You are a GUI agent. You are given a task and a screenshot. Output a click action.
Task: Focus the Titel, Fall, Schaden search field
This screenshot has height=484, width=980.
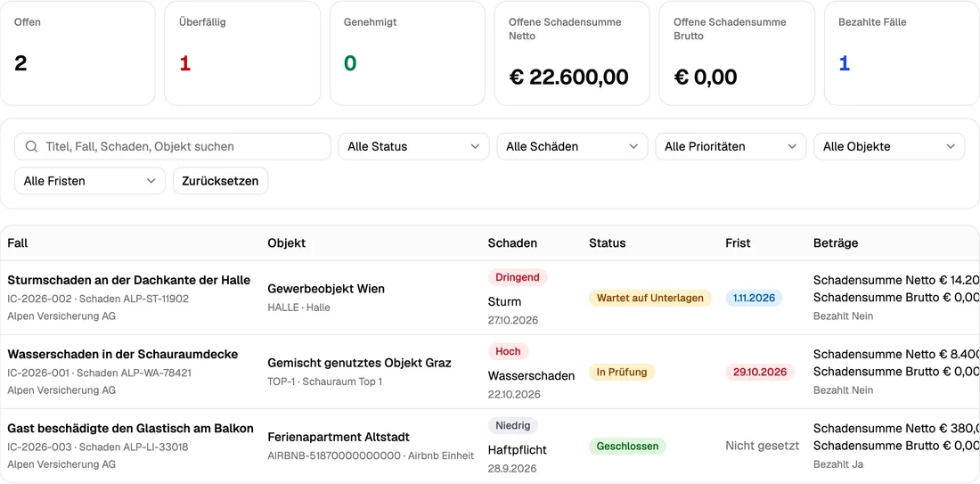pos(173,146)
